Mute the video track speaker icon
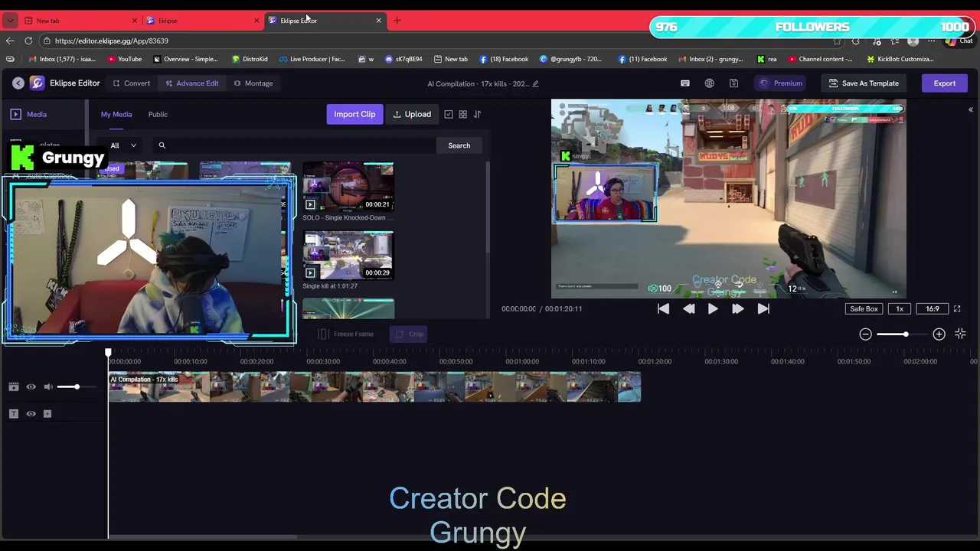The image size is (980, 551). tap(48, 387)
